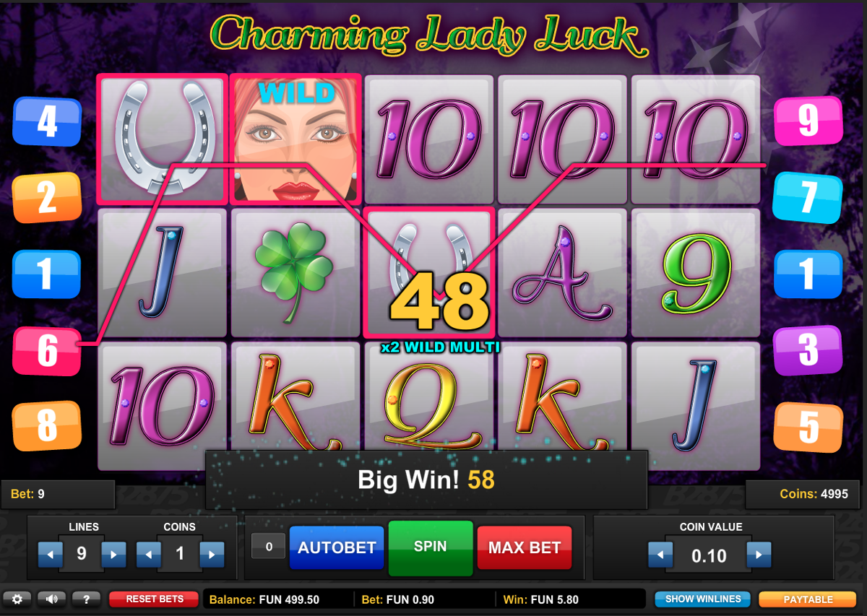Screen dimensions: 867x616
Task: Mute sound with the speaker icon
Action: pos(51,599)
